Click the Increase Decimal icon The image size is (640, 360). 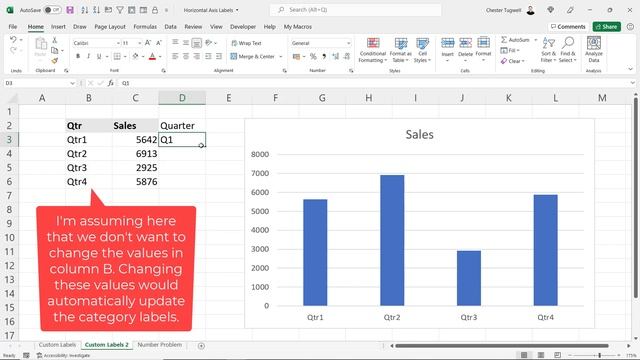[336, 56]
